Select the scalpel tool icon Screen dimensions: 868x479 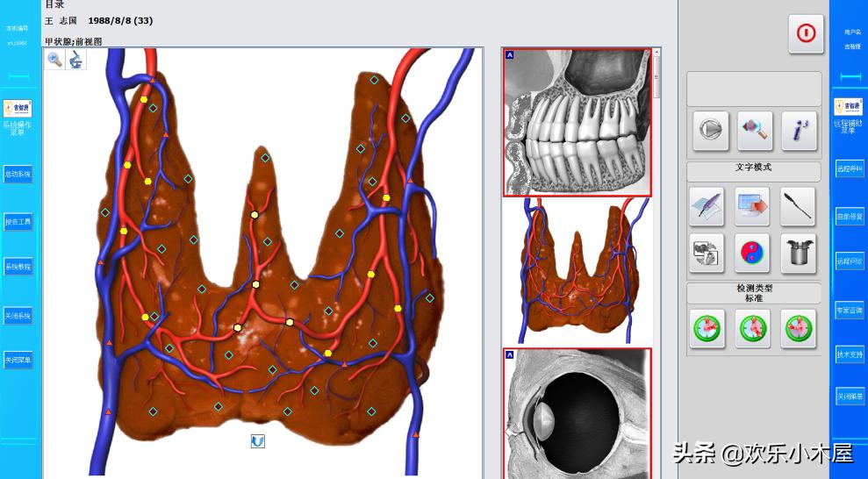(x=798, y=206)
